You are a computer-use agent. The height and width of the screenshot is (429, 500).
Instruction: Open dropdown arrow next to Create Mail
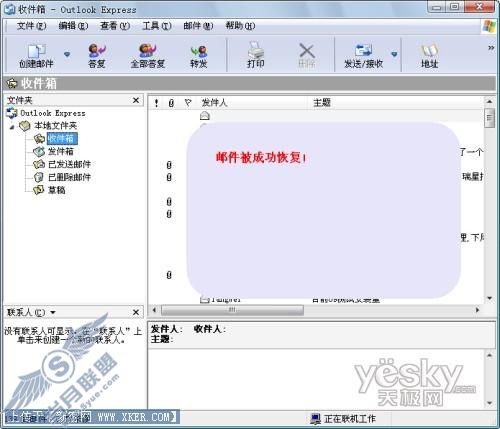click(x=67, y=54)
